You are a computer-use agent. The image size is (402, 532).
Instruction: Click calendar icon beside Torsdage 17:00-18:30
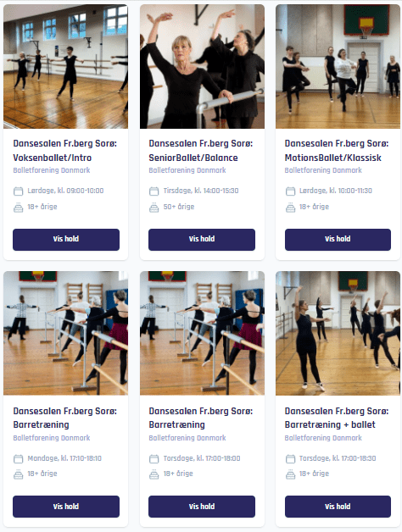(x=290, y=458)
